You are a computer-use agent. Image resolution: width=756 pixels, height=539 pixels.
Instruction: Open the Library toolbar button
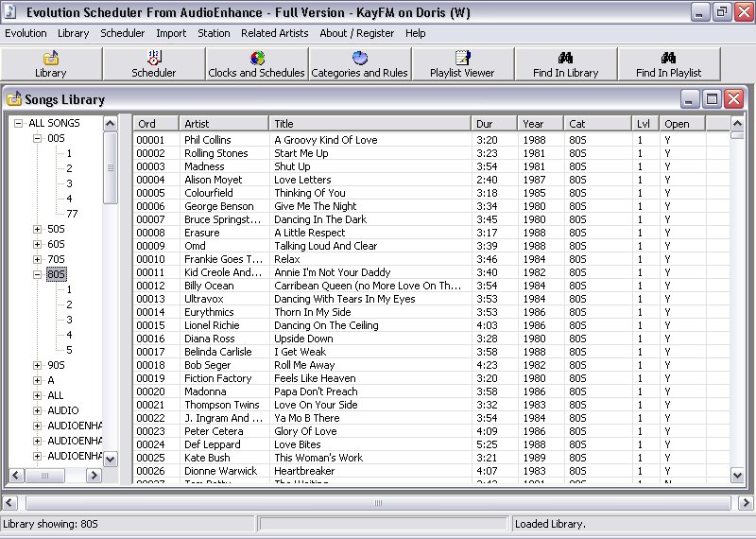(51, 63)
